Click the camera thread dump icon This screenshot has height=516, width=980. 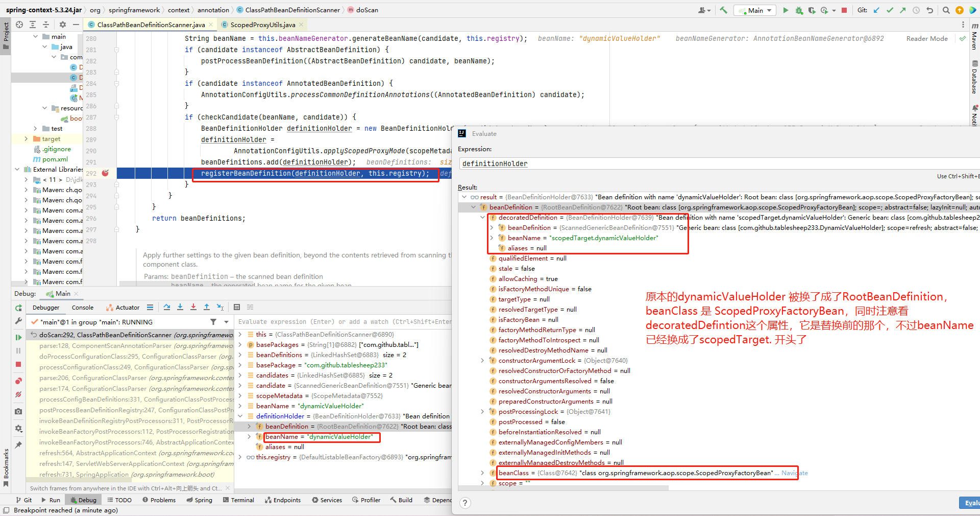tap(18, 411)
